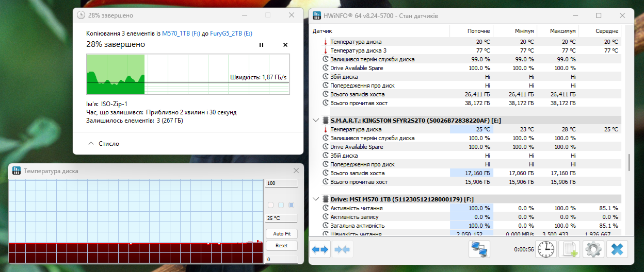Click the icon beside Всього прочитав хост 38,172 ГБ
The width and height of the screenshot is (644, 272).
325,103
